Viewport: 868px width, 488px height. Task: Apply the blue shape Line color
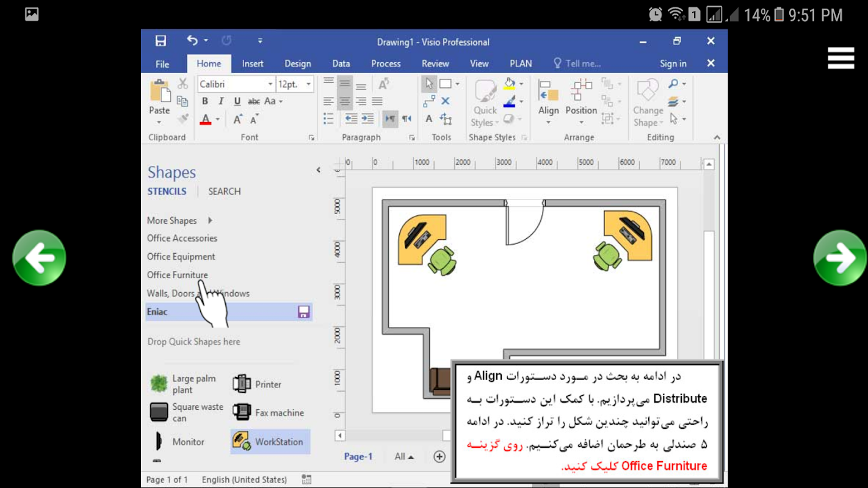510,101
